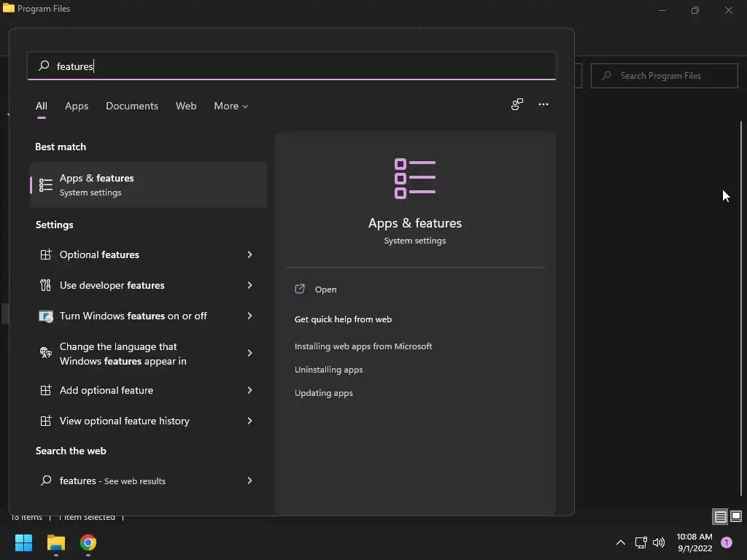Click the search account sharing icon

(x=517, y=104)
